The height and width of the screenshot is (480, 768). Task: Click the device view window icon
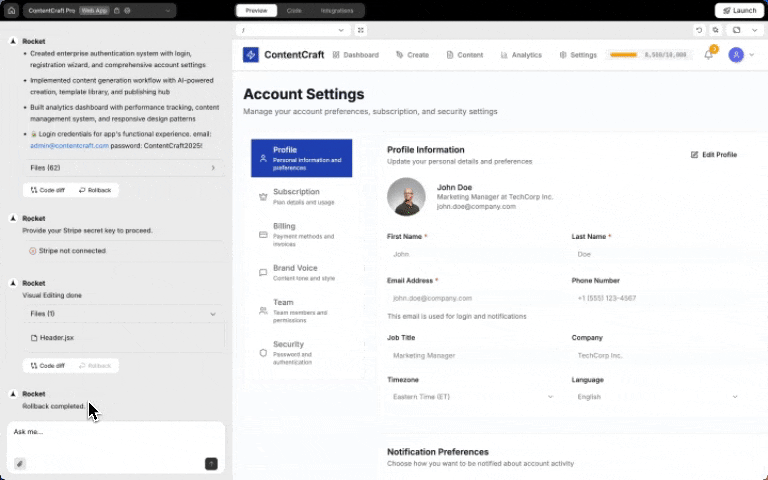point(736,30)
